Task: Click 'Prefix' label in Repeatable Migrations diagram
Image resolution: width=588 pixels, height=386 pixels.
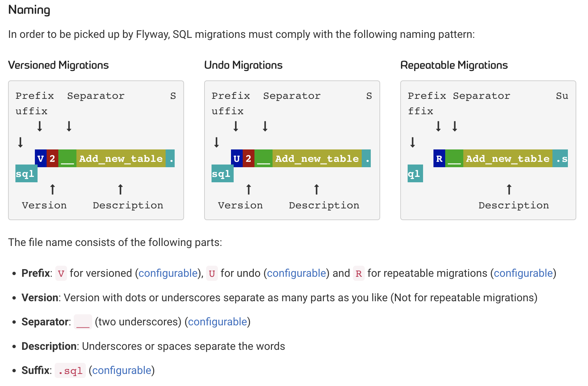Action: [x=427, y=96]
